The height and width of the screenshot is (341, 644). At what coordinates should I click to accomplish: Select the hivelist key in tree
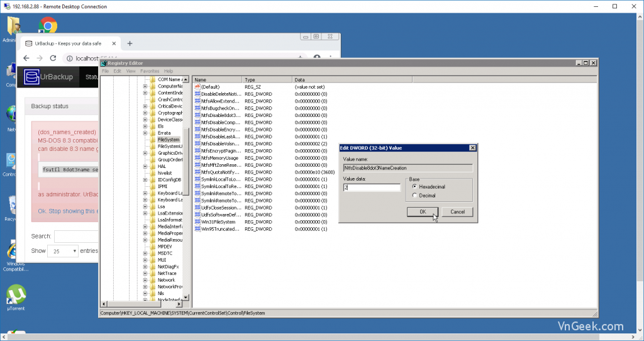[165, 174]
